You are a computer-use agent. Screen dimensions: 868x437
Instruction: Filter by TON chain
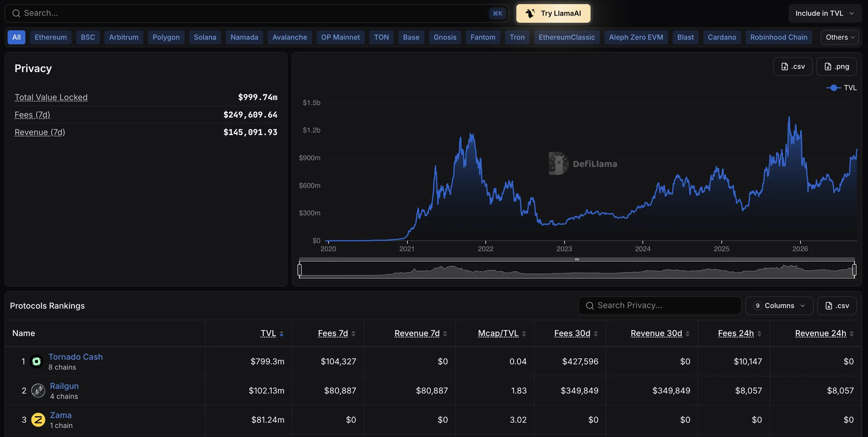381,37
